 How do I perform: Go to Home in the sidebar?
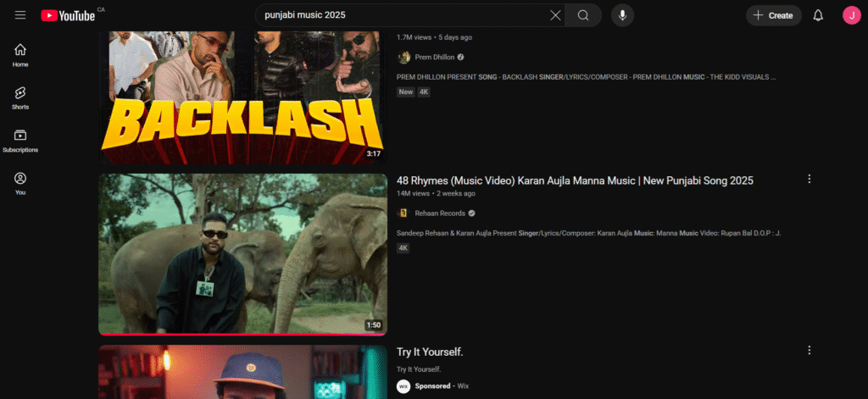point(20,55)
